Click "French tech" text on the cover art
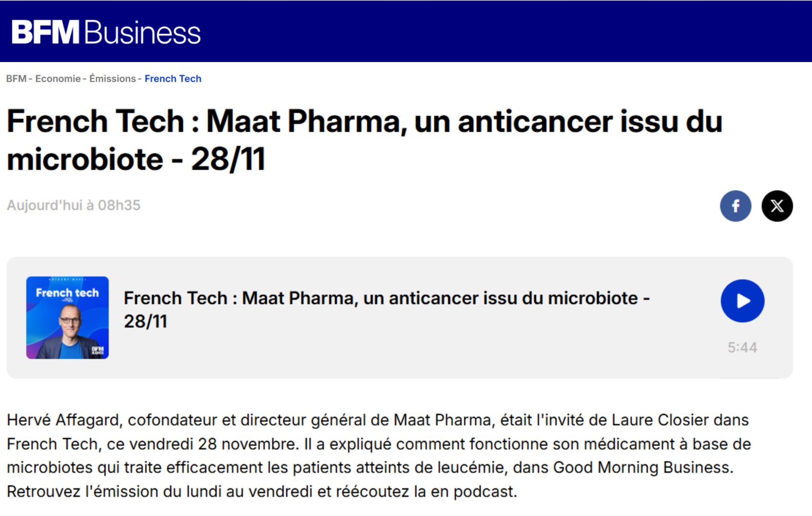 tap(67, 293)
